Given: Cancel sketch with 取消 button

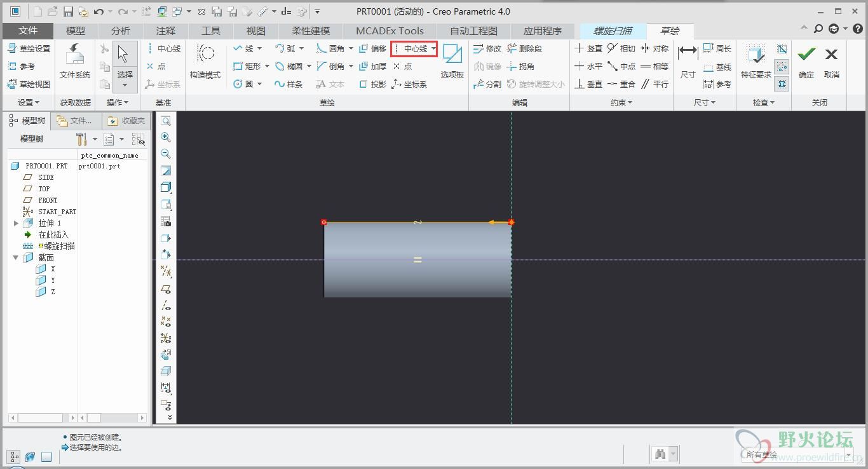Looking at the screenshot, I should click(x=831, y=62).
